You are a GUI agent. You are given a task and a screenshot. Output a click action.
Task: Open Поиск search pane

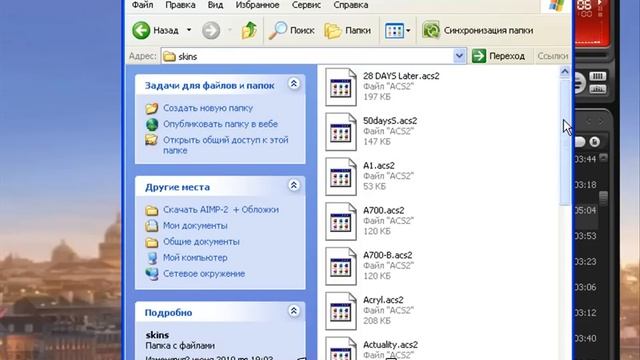pyautogui.click(x=291, y=30)
